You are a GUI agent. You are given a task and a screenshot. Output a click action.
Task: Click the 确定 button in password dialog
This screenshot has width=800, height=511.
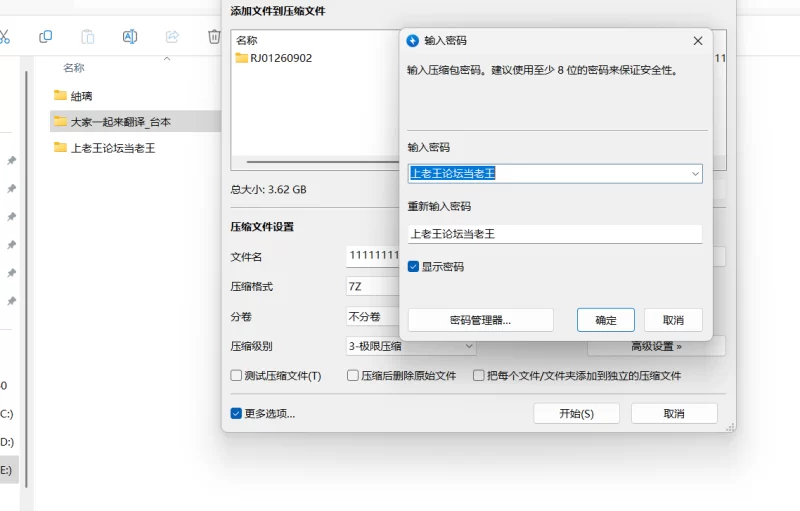point(606,320)
